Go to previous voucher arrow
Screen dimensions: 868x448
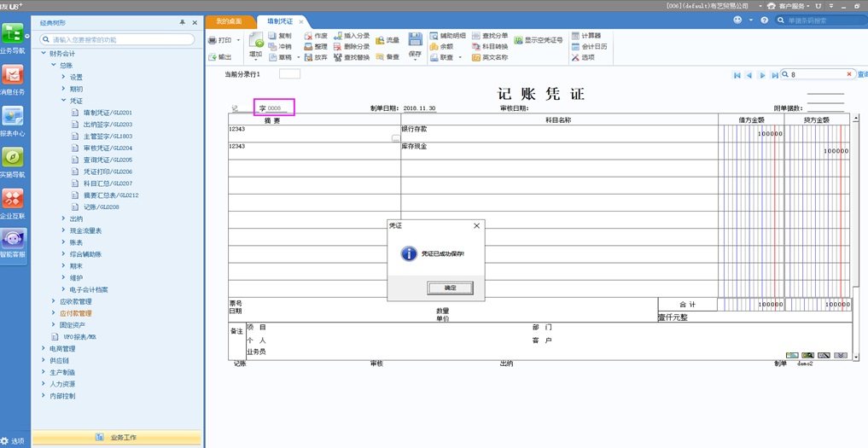pos(749,75)
